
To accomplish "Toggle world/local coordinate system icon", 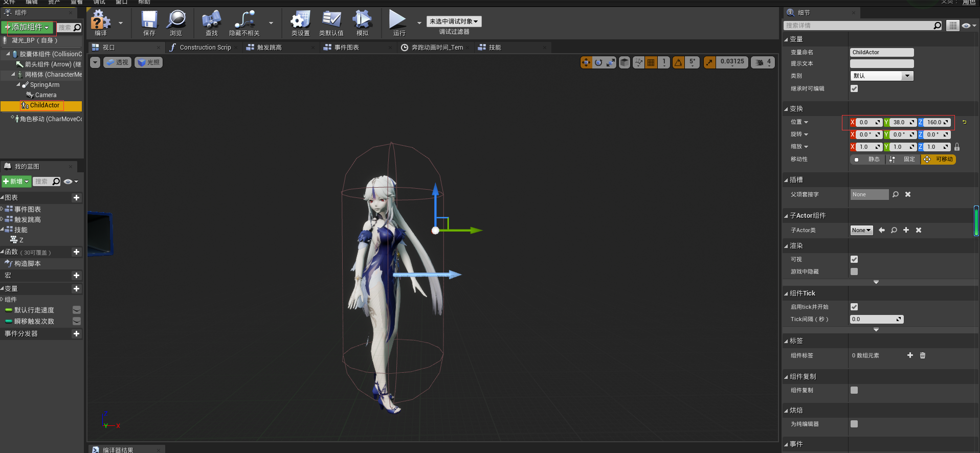I will coord(638,62).
